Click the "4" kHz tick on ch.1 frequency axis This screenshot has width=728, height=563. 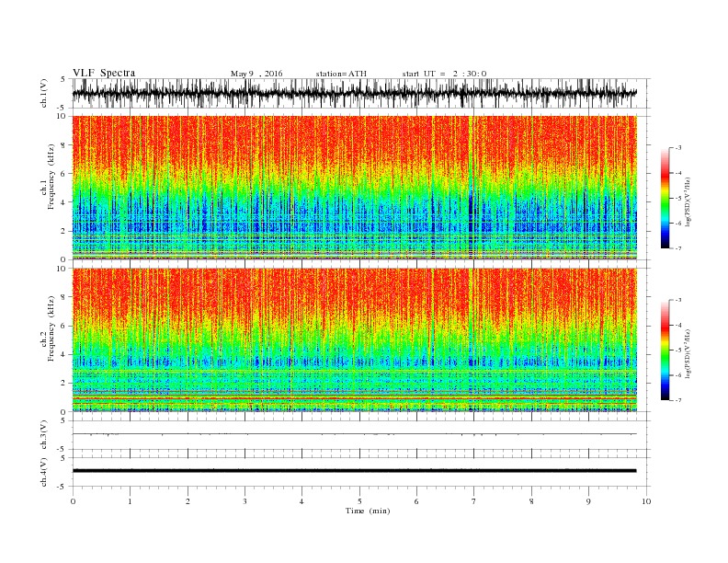coord(63,202)
